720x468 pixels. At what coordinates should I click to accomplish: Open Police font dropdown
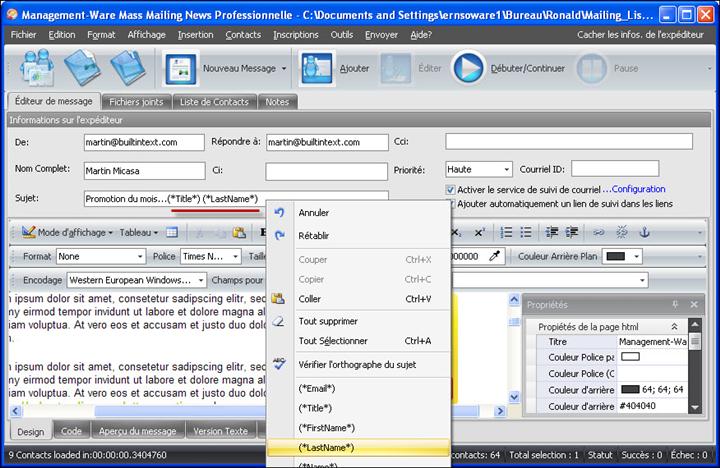pyautogui.click(x=211, y=256)
